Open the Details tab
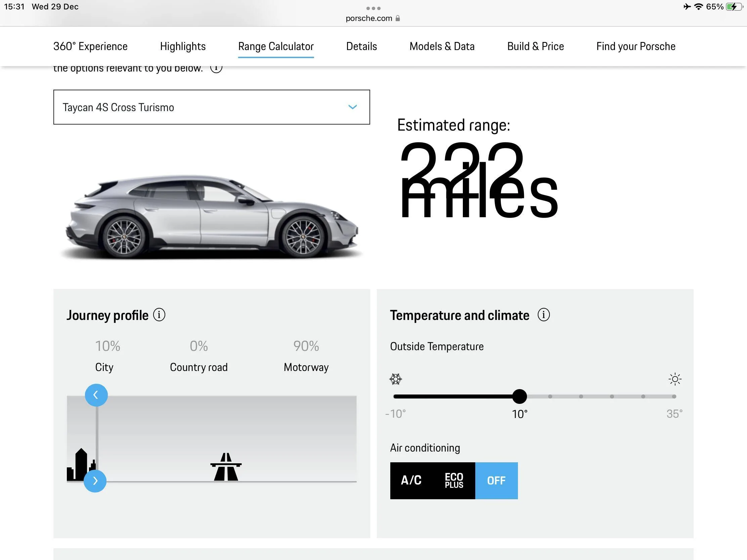This screenshot has width=747, height=560. coord(361,46)
